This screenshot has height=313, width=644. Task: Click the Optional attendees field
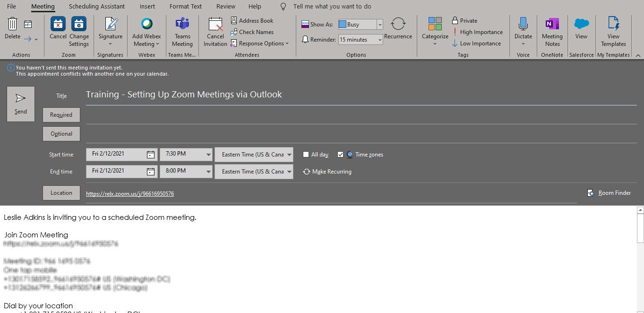pos(361,134)
